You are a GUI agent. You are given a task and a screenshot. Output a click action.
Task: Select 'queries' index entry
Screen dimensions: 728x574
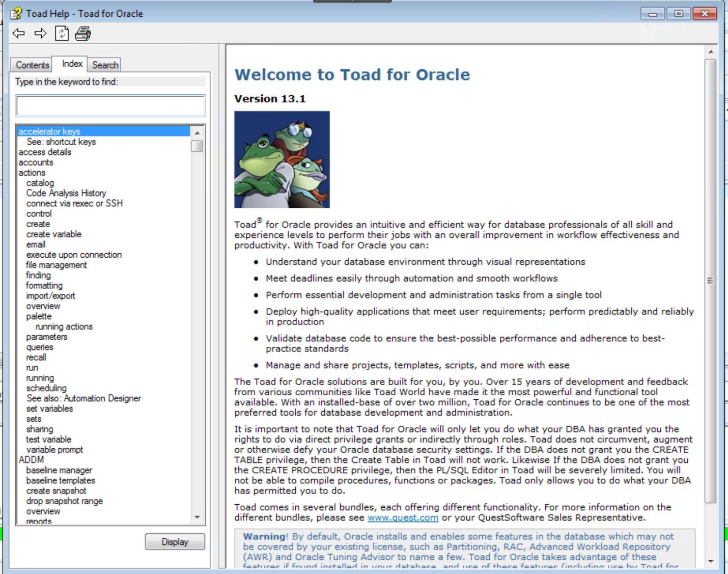(x=40, y=347)
